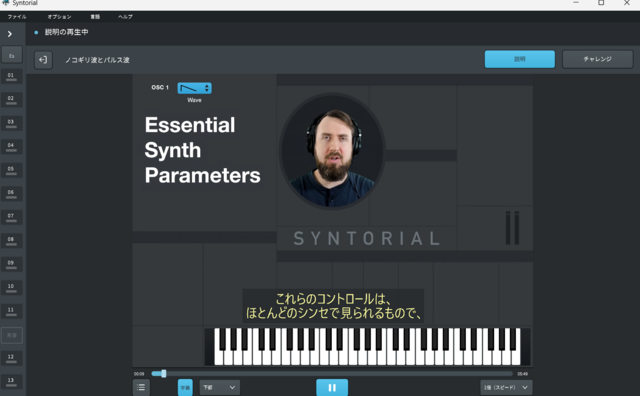Viewport: 640px width, 396px height.
Task: Click the back/exit lesson icon
Action: point(43,60)
